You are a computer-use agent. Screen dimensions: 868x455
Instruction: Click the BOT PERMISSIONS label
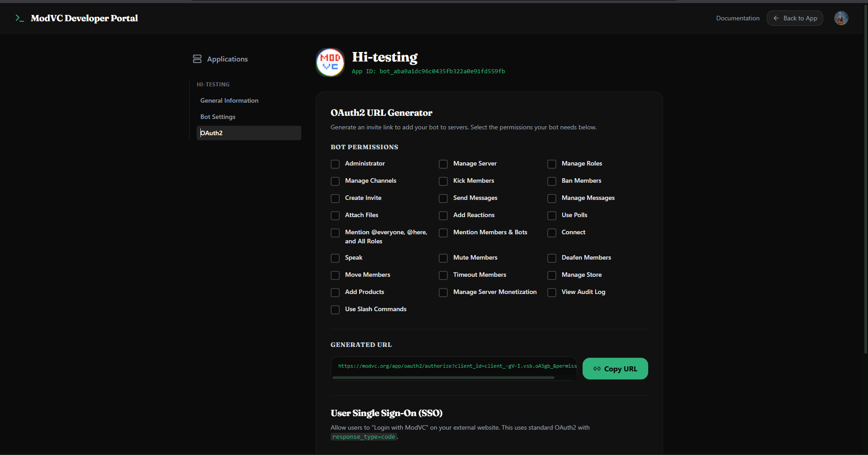pos(364,147)
